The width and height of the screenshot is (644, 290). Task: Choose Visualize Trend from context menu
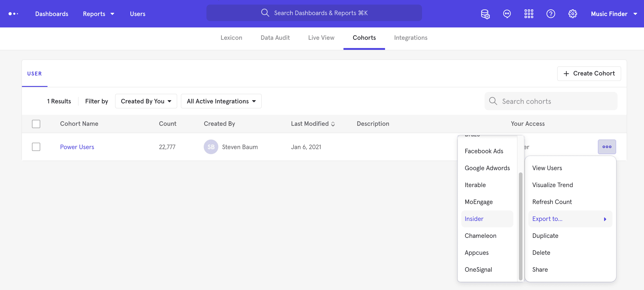(552, 185)
